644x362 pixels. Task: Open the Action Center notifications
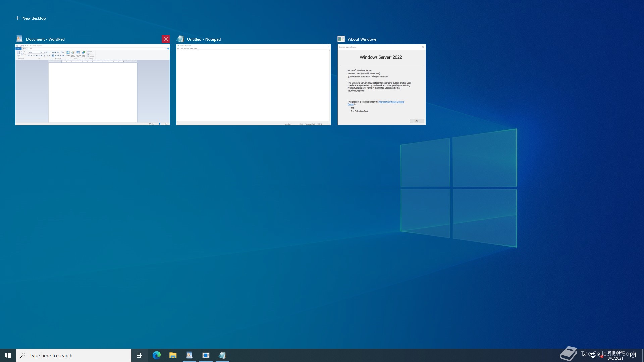coord(633,355)
